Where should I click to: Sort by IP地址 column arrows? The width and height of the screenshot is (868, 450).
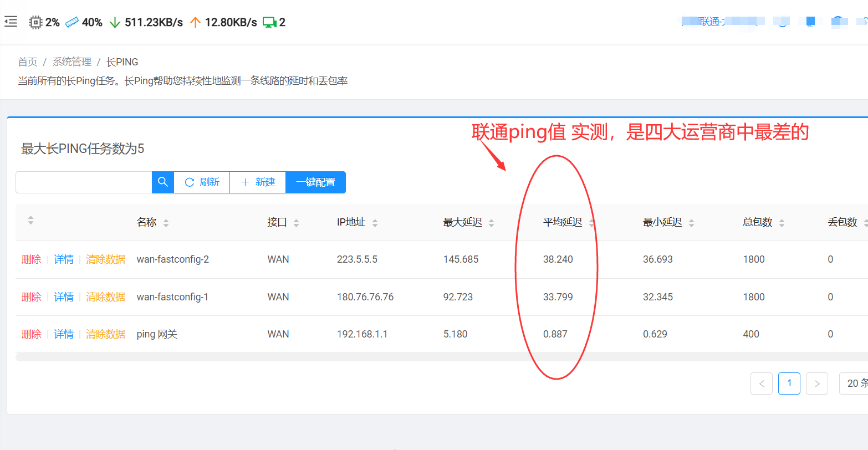point(375,223)
